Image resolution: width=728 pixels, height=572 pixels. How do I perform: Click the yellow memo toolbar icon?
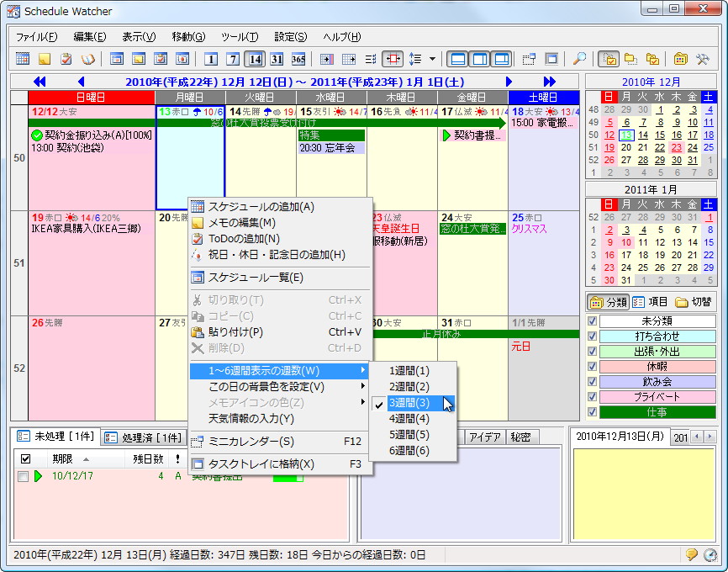point(45,59)
